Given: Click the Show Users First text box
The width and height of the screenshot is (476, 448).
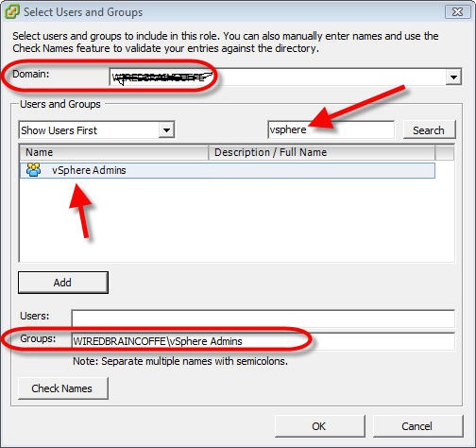Looking at the screenshot, I should [x=90, y=129].
